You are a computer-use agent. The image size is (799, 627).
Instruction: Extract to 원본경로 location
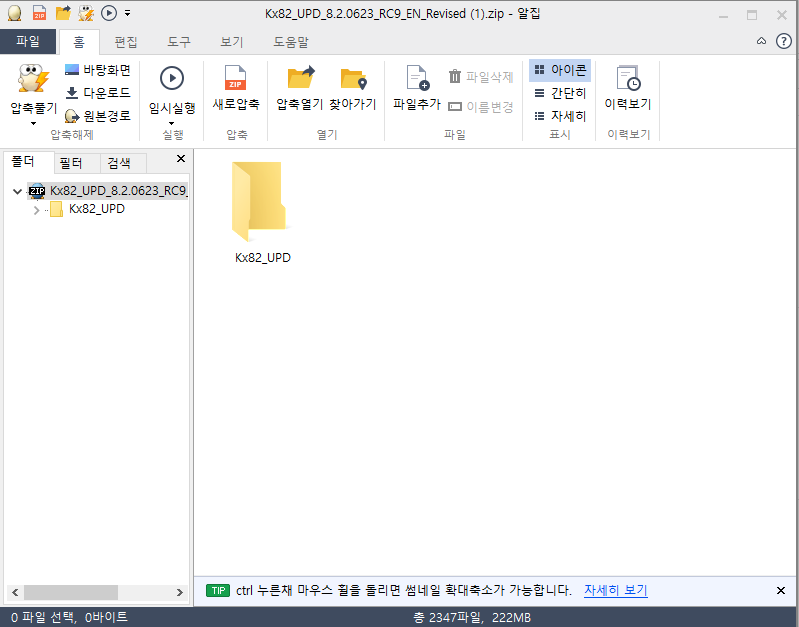click(97, 116)
